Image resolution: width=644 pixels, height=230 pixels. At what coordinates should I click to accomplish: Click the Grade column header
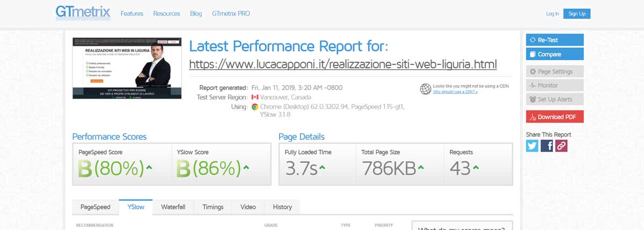(x=271, y=225)
